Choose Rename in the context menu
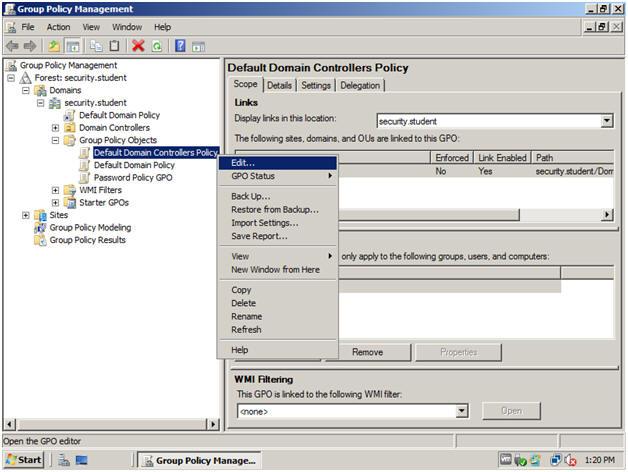The width and height of the screenshot is (628, 472). point(278,317)
